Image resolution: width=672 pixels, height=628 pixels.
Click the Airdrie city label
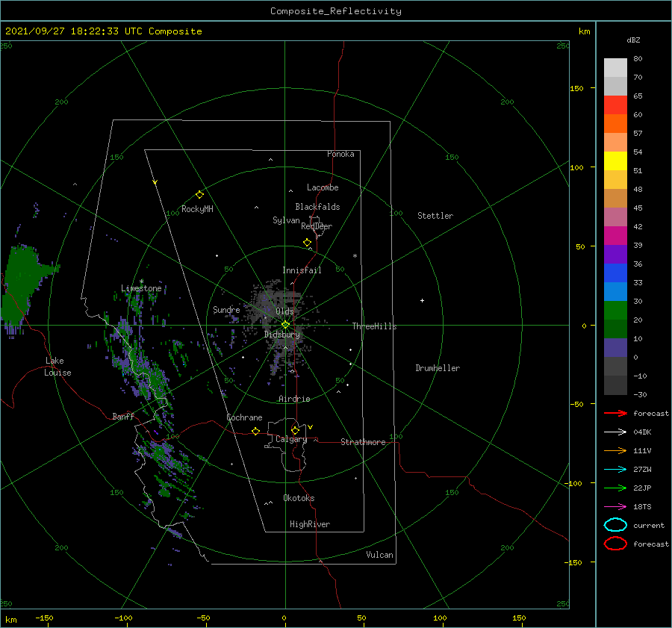pos(294,399)
